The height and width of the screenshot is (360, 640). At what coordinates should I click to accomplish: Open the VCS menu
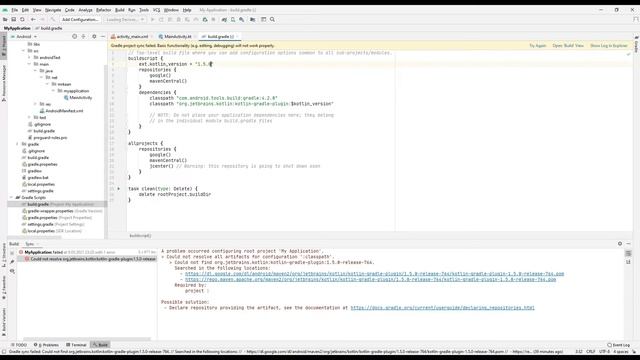pyautogui.click(x=156, y=10)
